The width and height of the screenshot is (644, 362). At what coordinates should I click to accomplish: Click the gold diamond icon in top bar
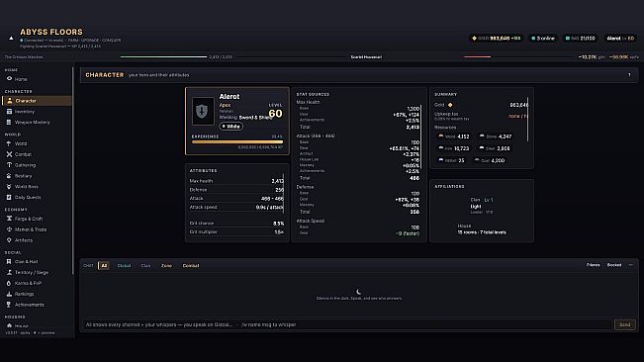(475, 39)
